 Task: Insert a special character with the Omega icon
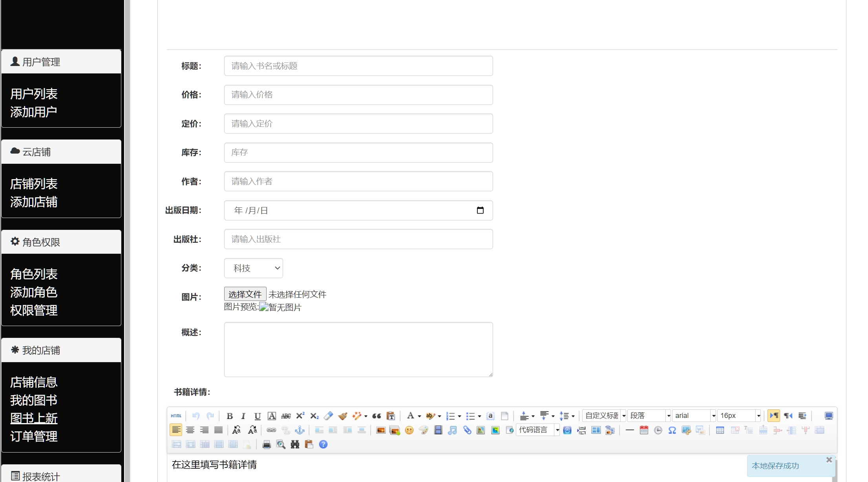pos(672,430)
